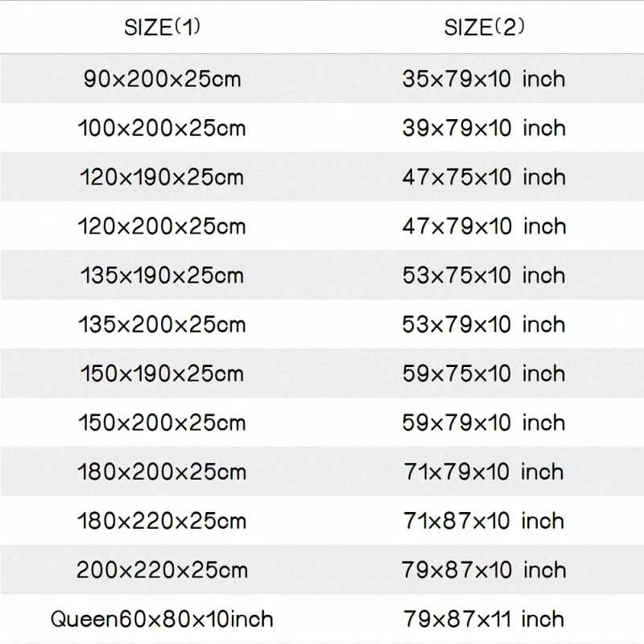Viewport: 644px width, 644px height.
Task: Click the 135x200x25cm size cell
Action: [x=162, y=324]
